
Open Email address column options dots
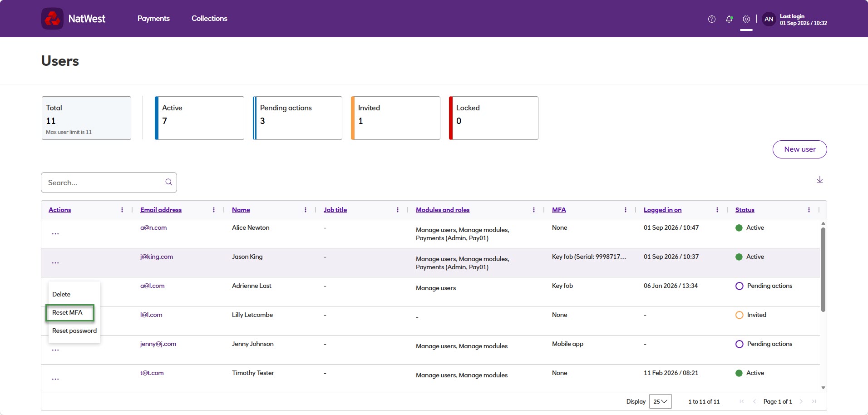click(214, 210)
